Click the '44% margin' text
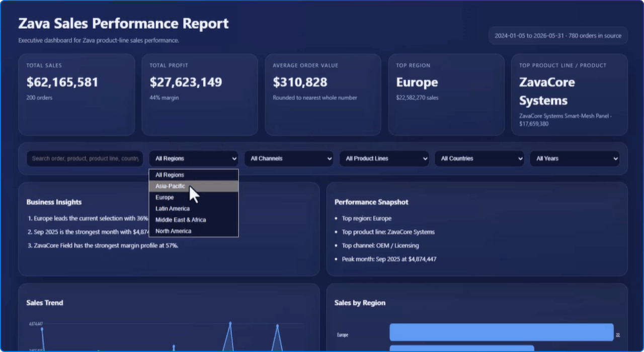Viewport: 644px width, 352px height. tap(164, 98)
